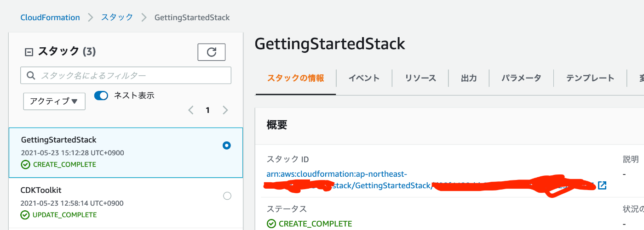Screen dimensions: 644x230
Task: Switch to テンプレート tab
Action: coord(590,78)
